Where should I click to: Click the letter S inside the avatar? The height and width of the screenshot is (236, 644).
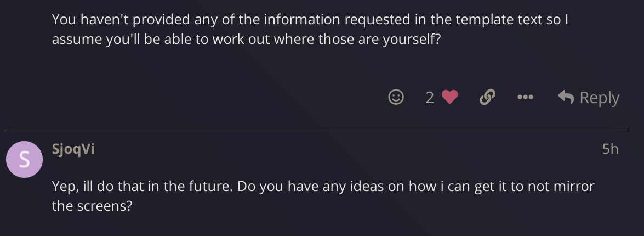coord(24,160)
